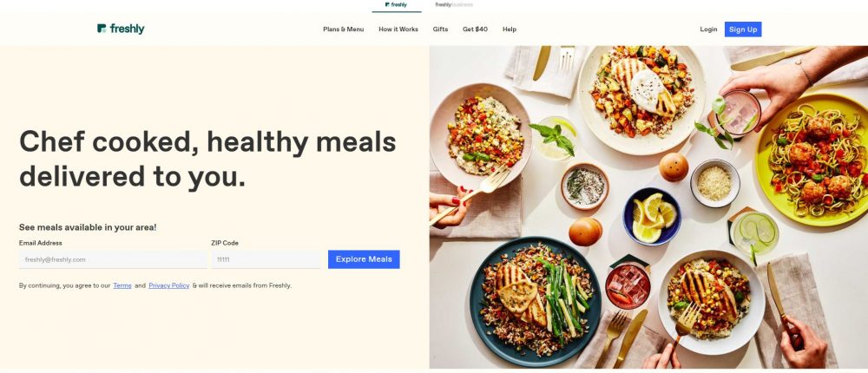Viewport: 868px width, 373px height.
Task: Open the Plans & Menu page
Action: click(x=343, y=29)
